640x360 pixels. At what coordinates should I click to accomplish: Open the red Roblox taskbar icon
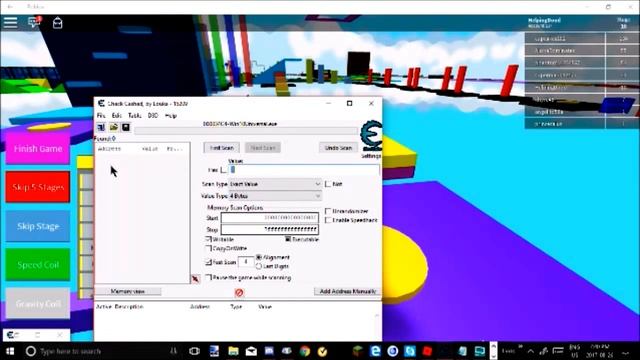[x=427, y=351]
